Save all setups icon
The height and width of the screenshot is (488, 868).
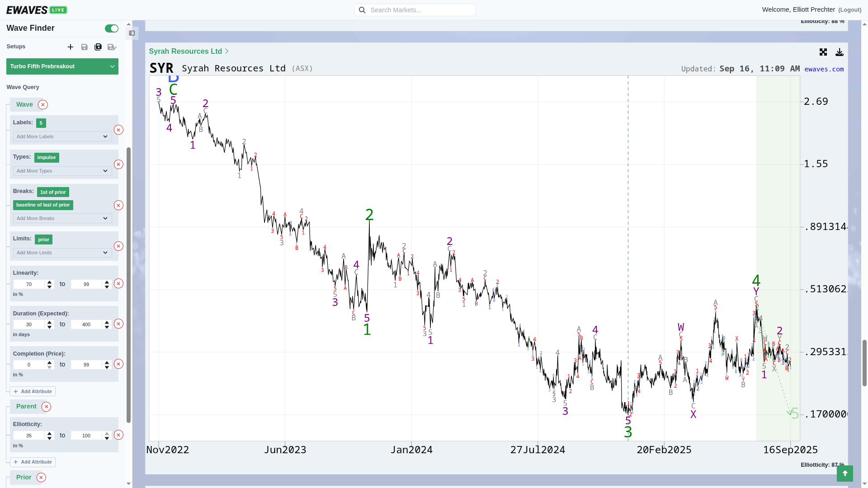[x=98, y=47]
